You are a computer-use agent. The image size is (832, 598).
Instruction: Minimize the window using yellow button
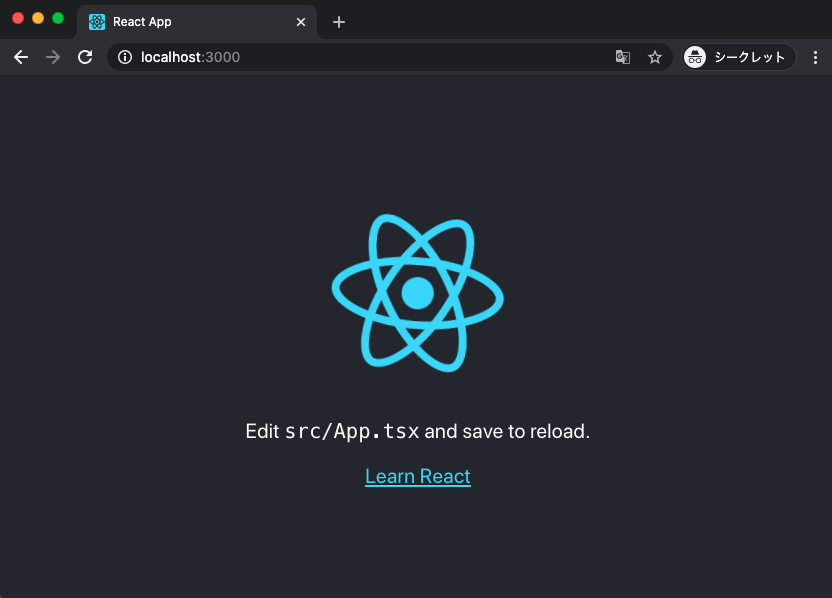(38, 18)
